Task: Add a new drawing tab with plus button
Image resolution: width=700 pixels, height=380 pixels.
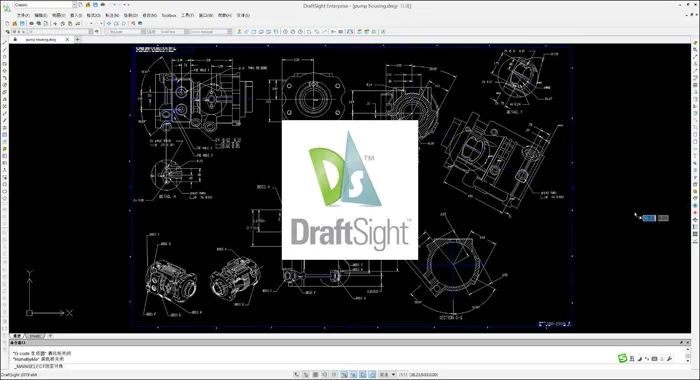Action: (x=78, y=40)
